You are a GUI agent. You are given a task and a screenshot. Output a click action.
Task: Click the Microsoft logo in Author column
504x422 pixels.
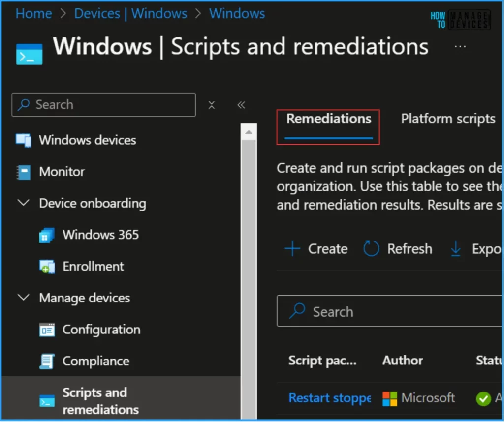pos(390,399)
